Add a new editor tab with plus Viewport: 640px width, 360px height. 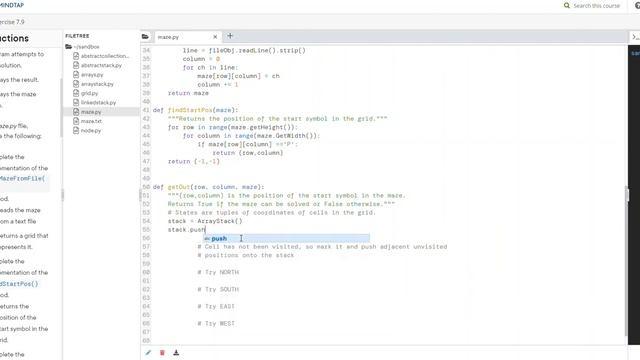[230, 36]
